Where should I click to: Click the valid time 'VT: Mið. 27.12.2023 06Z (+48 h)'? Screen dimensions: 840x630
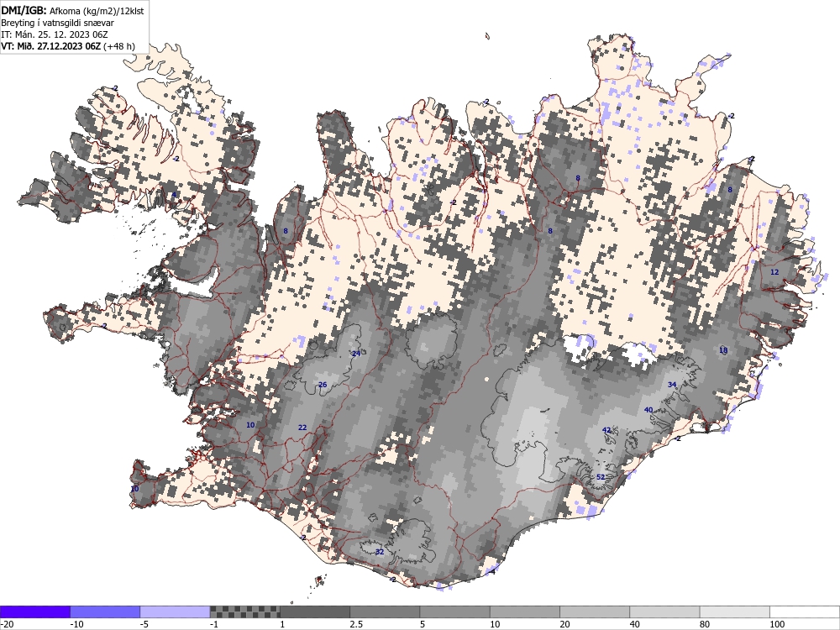click(67, 46)
